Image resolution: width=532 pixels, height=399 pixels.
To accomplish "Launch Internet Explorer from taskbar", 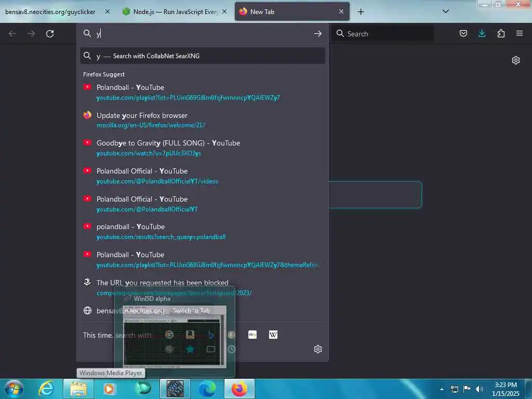I will pyautogui.click(x=46, y=389).
